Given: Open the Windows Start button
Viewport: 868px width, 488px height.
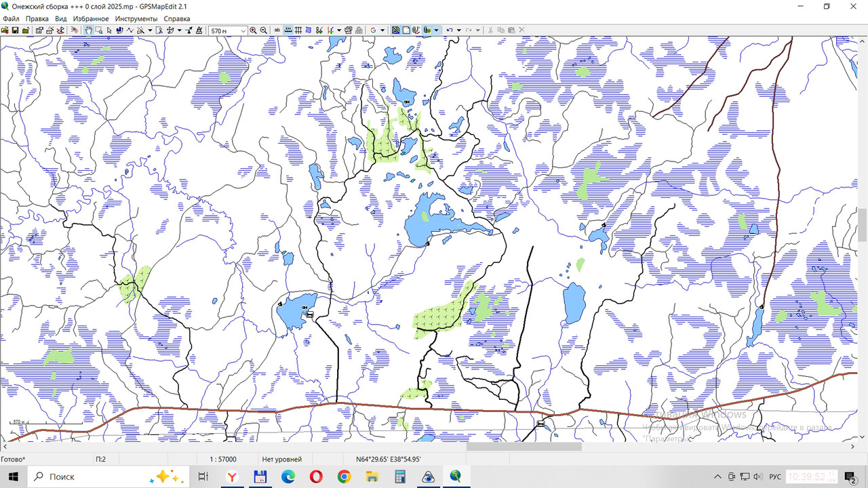Looking at the screenshot, I should coord(14,476).
